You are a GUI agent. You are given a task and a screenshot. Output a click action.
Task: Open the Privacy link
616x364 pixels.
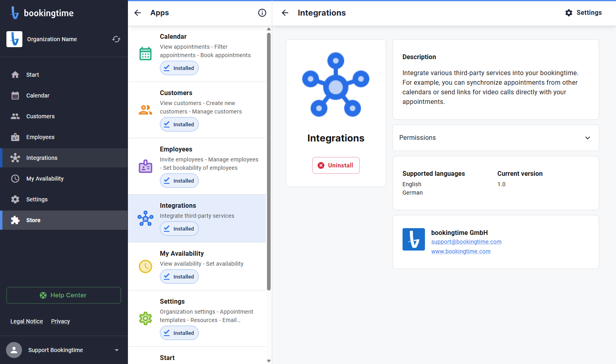click(x=60, y=321)
